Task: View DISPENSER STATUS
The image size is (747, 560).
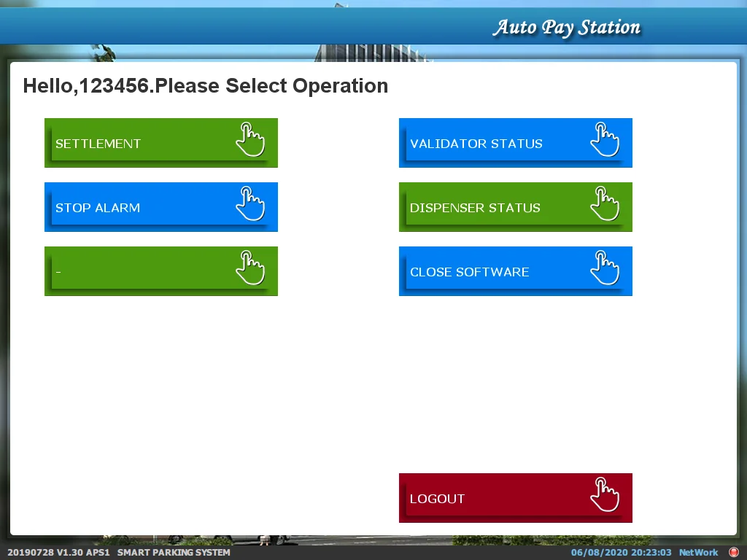Action: point(516,207)
